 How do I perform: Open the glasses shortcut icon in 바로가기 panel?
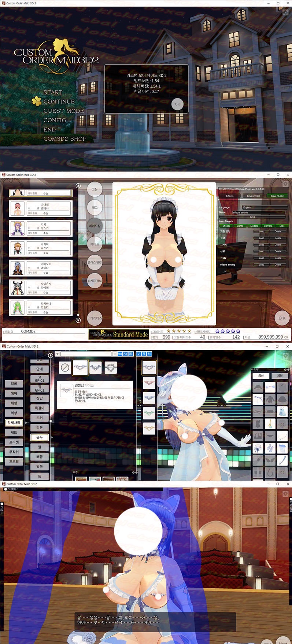258,411
